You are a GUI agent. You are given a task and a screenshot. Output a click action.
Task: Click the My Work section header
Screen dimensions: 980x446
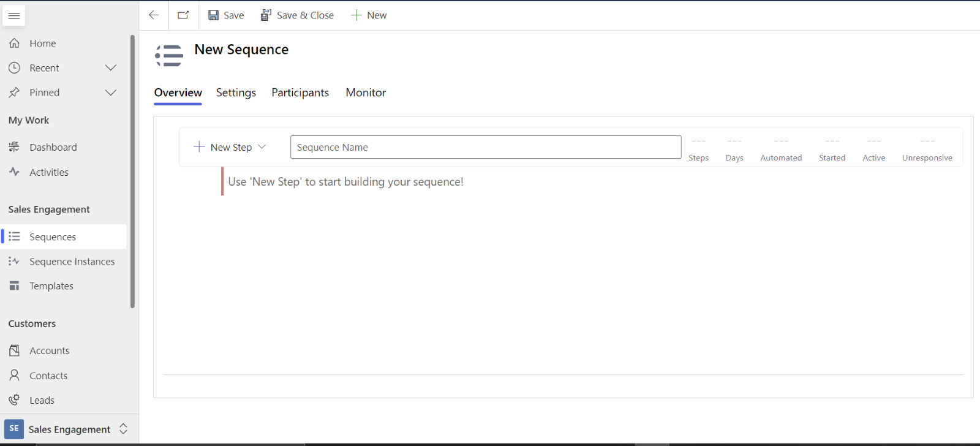pos(29,121)
